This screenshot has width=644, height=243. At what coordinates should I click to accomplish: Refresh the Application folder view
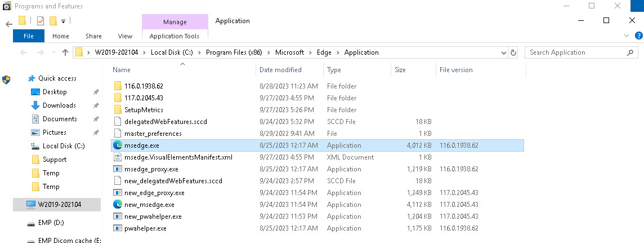click(513, 52)
